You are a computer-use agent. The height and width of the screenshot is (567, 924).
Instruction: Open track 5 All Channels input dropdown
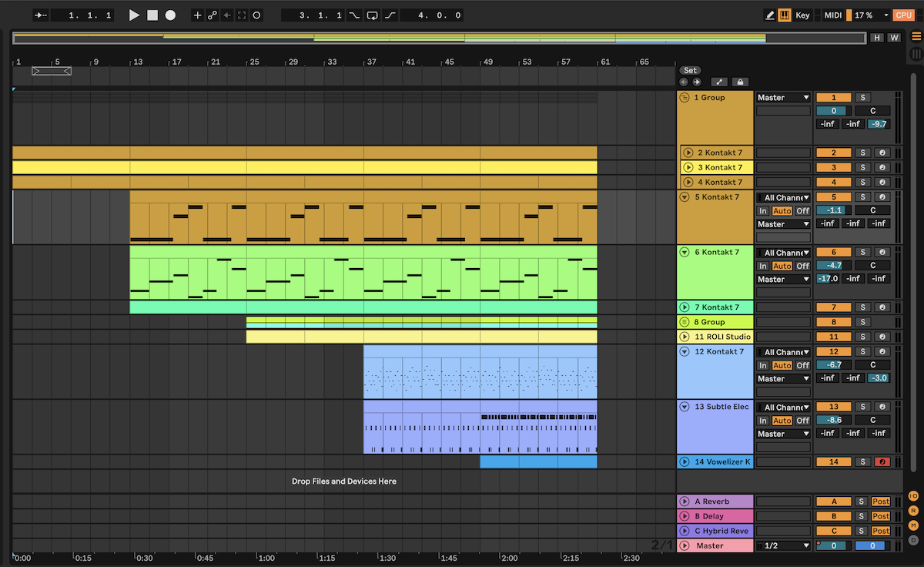783,197
